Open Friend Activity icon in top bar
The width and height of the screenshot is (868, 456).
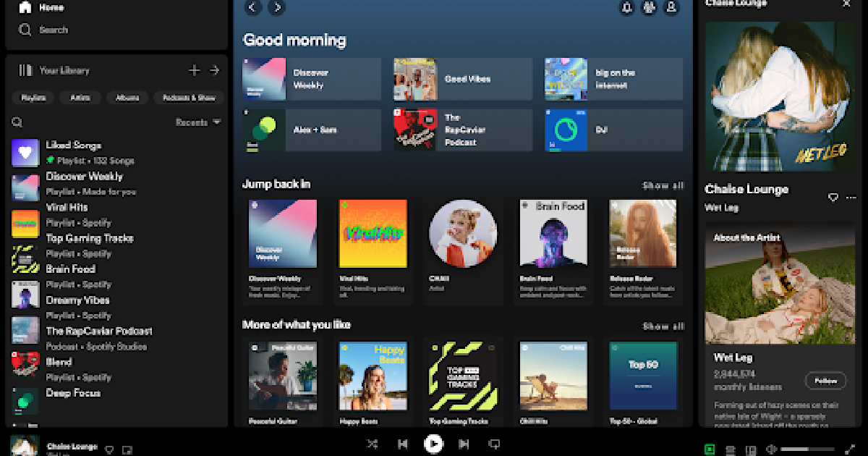pos(649,7)
